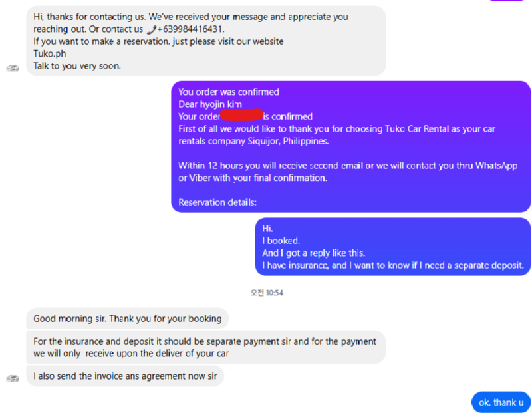Click the "Talk to you very soon." line
This screenshot has width=532, height=417.
pyautogui.click(x=77, y=66)
